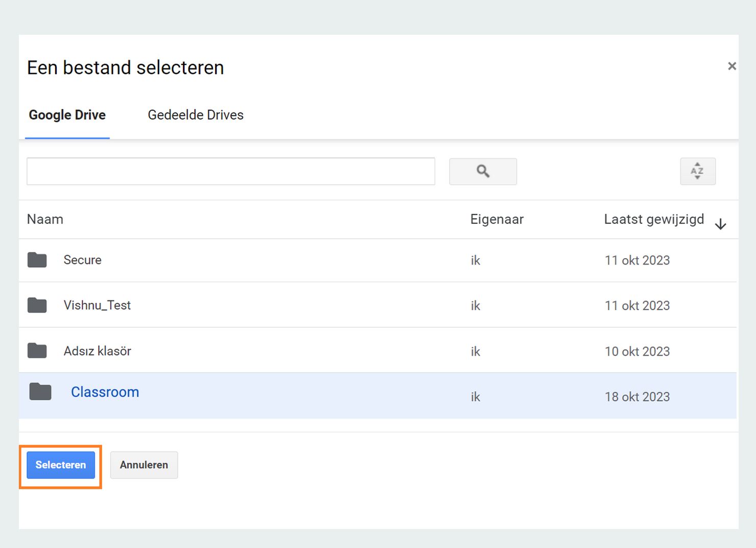The width and height of the screenshot is (756, 548).
Task: Click the folder icon beside Secure
Action: pyautogui.click(x=37, y=260)
